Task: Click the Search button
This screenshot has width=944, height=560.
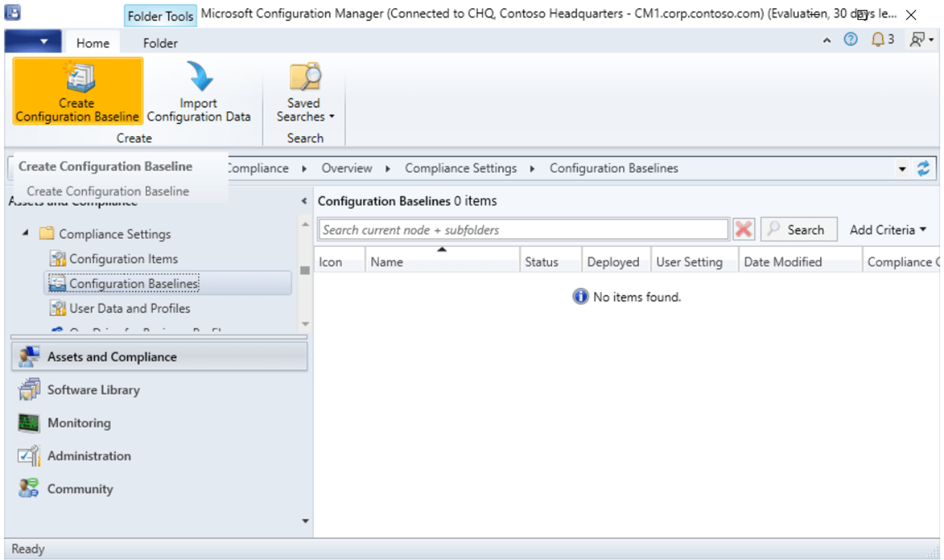Action: pos(799,230)
